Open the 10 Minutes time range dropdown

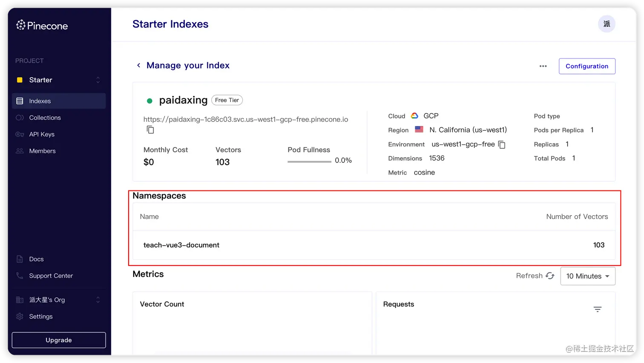[x=588, y=276]
